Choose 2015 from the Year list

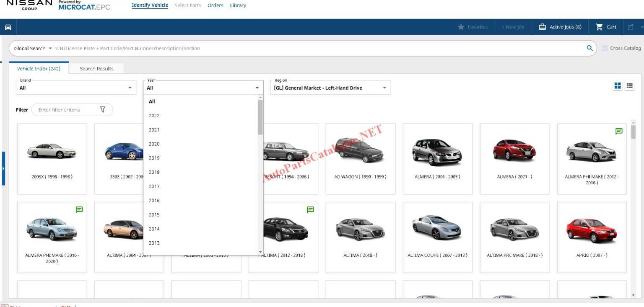click(201, 214)
